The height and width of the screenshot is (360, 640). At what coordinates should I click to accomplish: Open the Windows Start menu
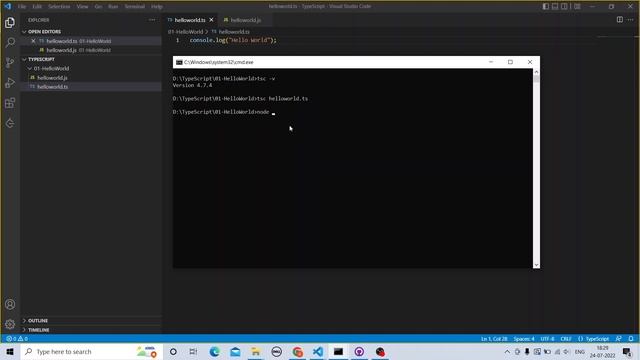pos(10,352)
